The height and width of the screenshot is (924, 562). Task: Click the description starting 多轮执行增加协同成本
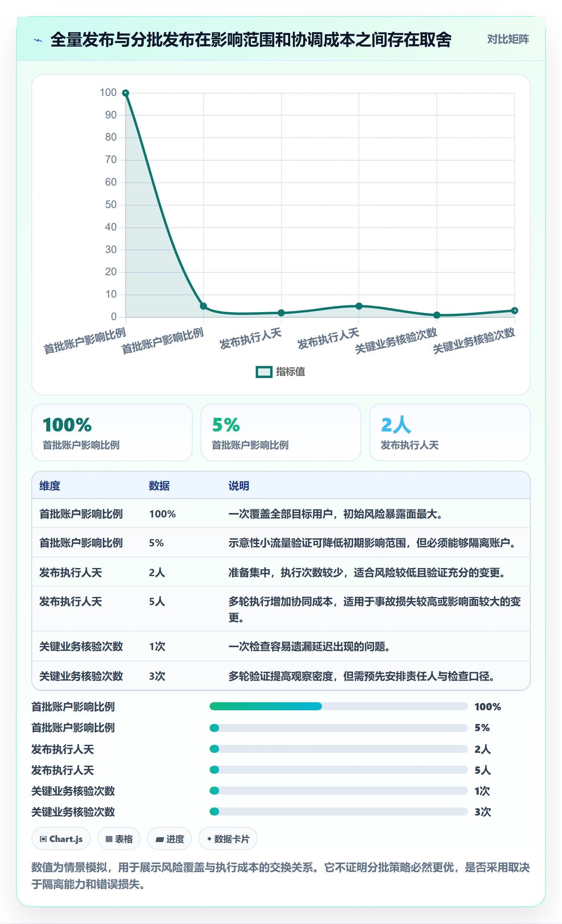point(375,609)
